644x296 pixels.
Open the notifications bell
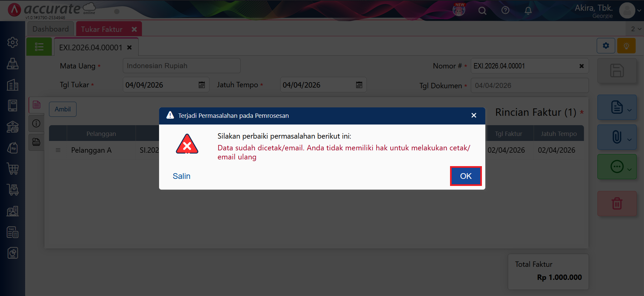(x=528, y=11)
